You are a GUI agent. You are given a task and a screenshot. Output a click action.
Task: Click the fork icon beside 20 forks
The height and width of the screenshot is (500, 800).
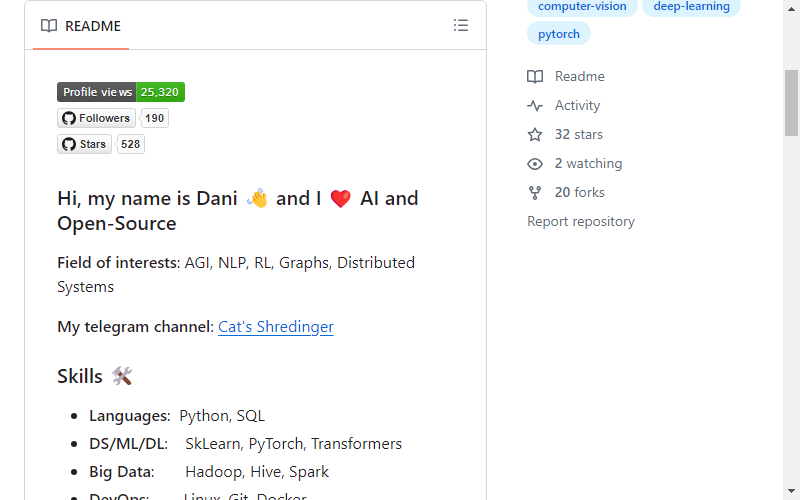[x=535, y=193]
